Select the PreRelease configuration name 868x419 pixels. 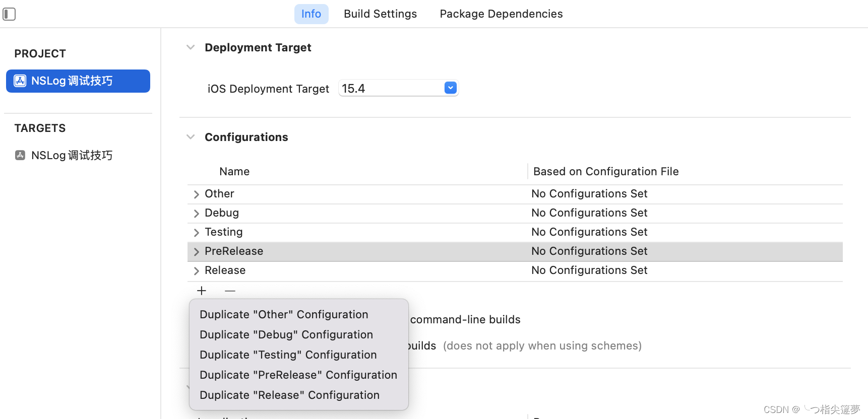click(x=234, y=251)
